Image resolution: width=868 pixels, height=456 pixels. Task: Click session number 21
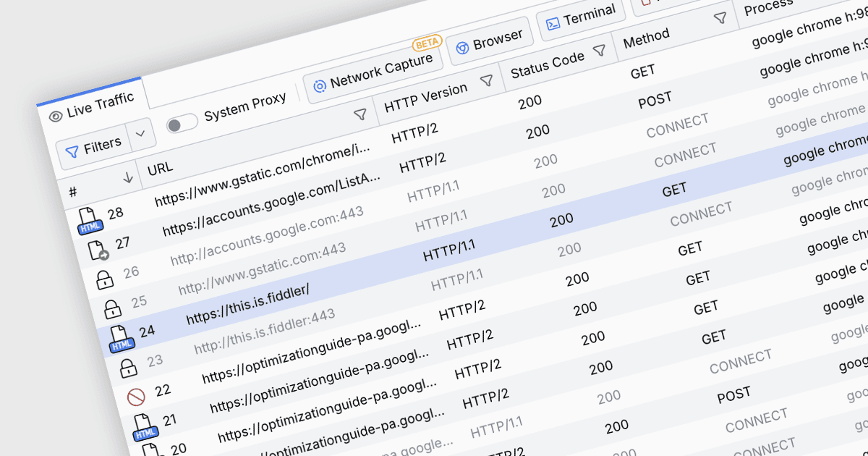coord(169,420)
